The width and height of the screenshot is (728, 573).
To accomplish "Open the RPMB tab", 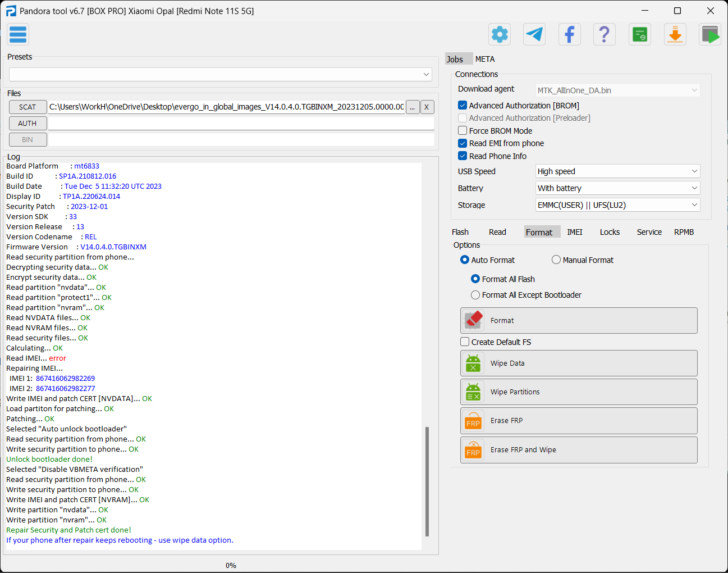I will 684,232.
